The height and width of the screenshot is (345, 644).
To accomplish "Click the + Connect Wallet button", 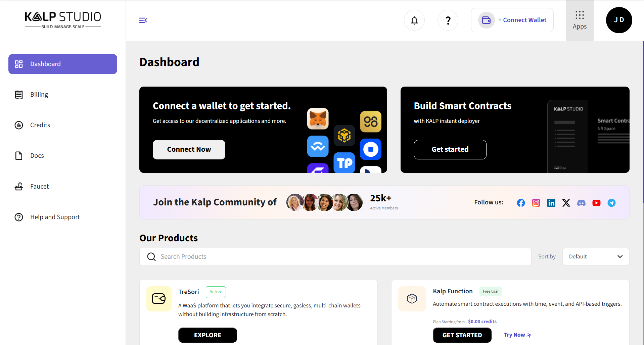I will click(512, 20).
